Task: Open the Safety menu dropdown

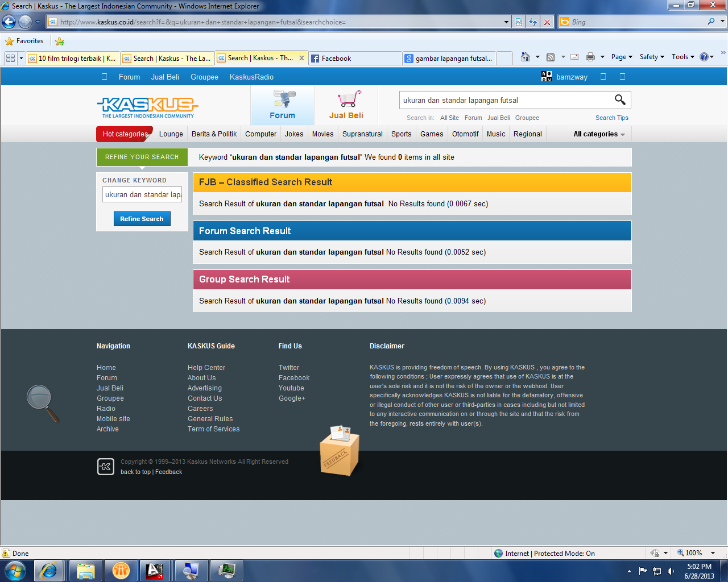Action: (x=652, y=57)
